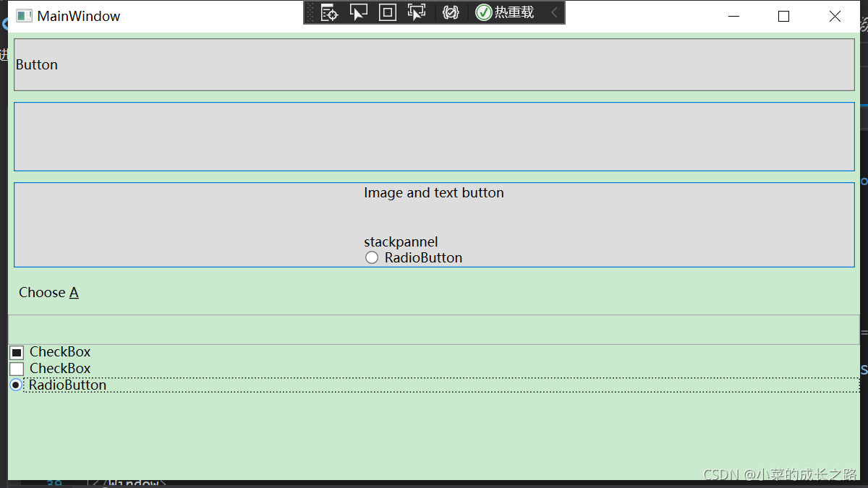Uncheck the first checked CheckBox
868x488 pixels.
(x=16, y=352)
